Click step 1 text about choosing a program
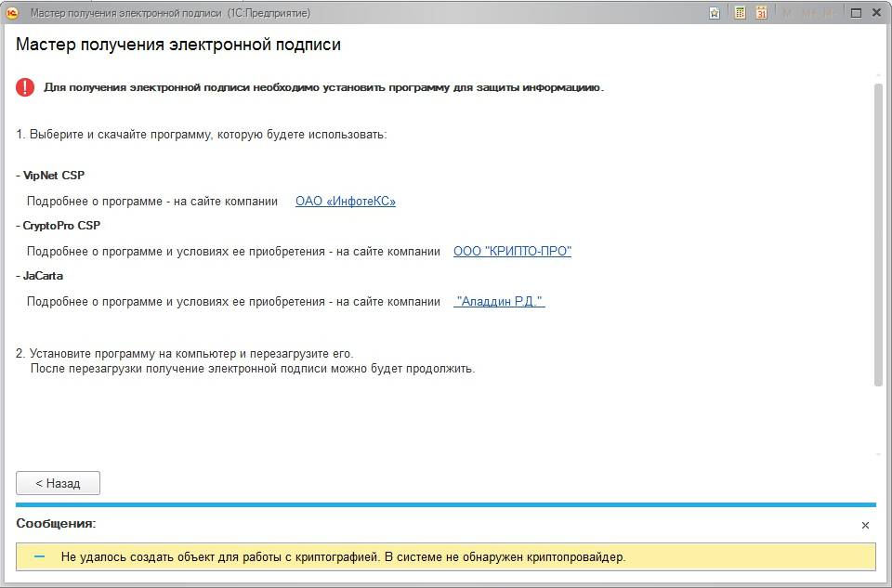This screenshot has width=892, height=588. point(202,135)
